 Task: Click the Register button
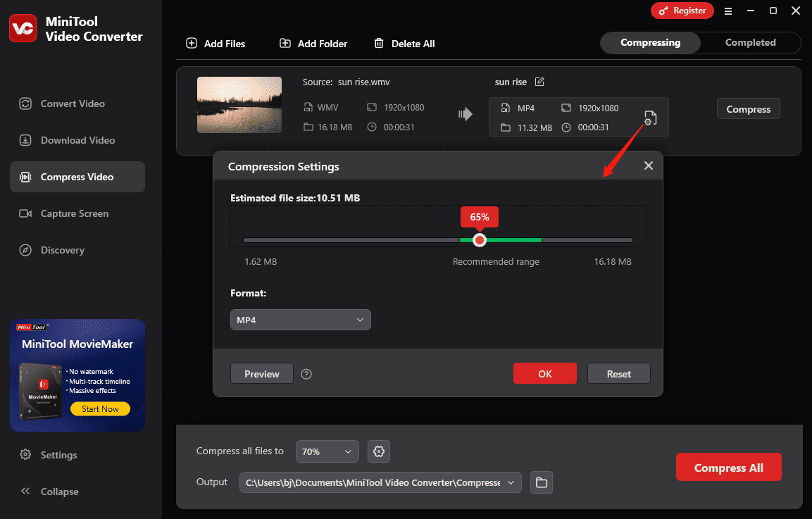682,11
